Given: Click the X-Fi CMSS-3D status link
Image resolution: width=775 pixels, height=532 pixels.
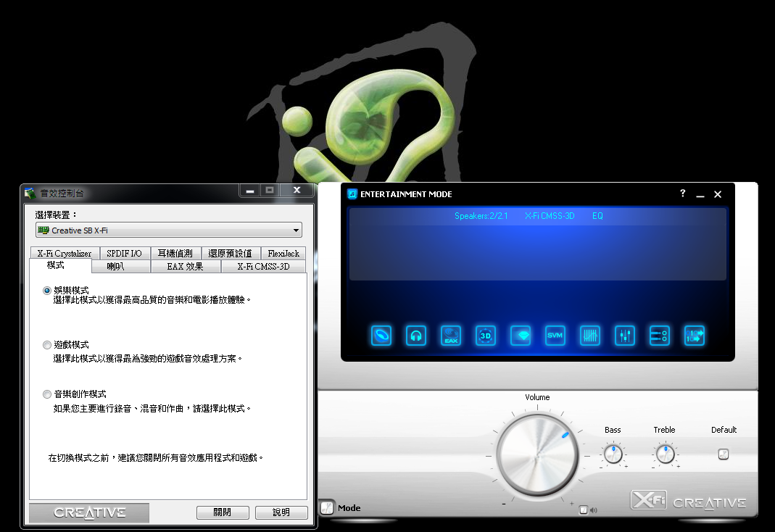Looking at the screenshot, I should [550, 216].
